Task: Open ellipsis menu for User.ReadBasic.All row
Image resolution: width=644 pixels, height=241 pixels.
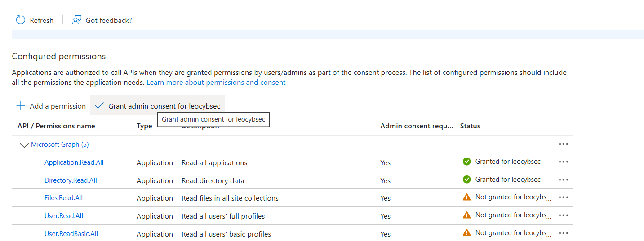Action: click(x=563, y=233)
